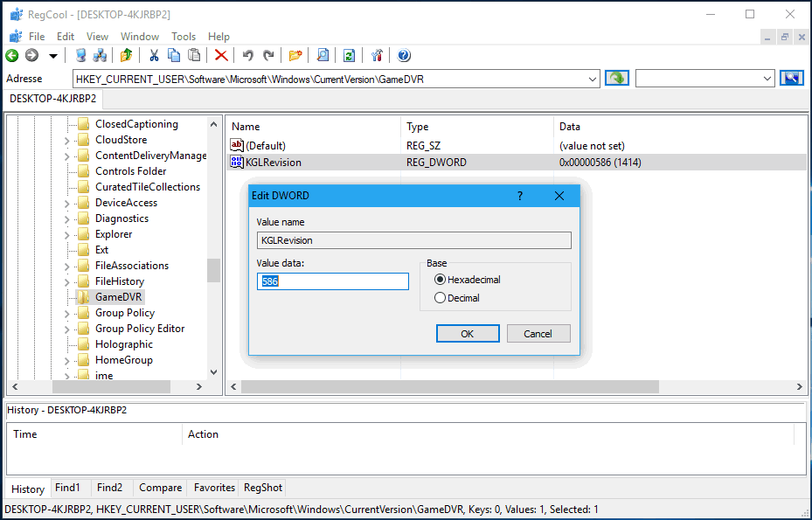Click the dialog's question mark help button
This screenshot has height=520, width=812.
pos(520,196)
